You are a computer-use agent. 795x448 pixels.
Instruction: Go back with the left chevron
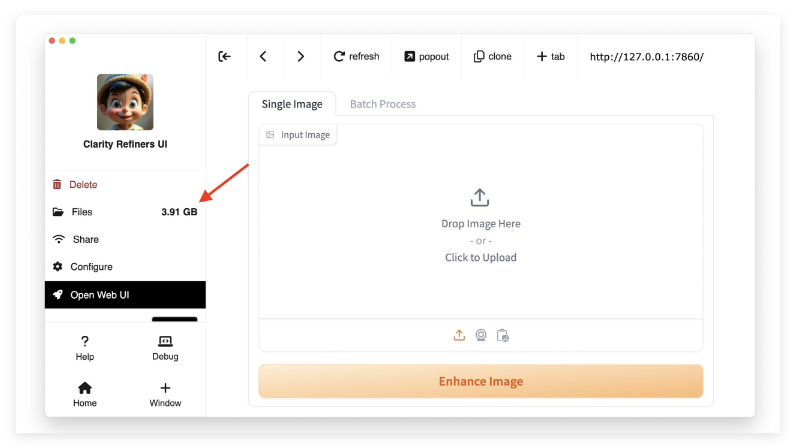pos(263,57)
